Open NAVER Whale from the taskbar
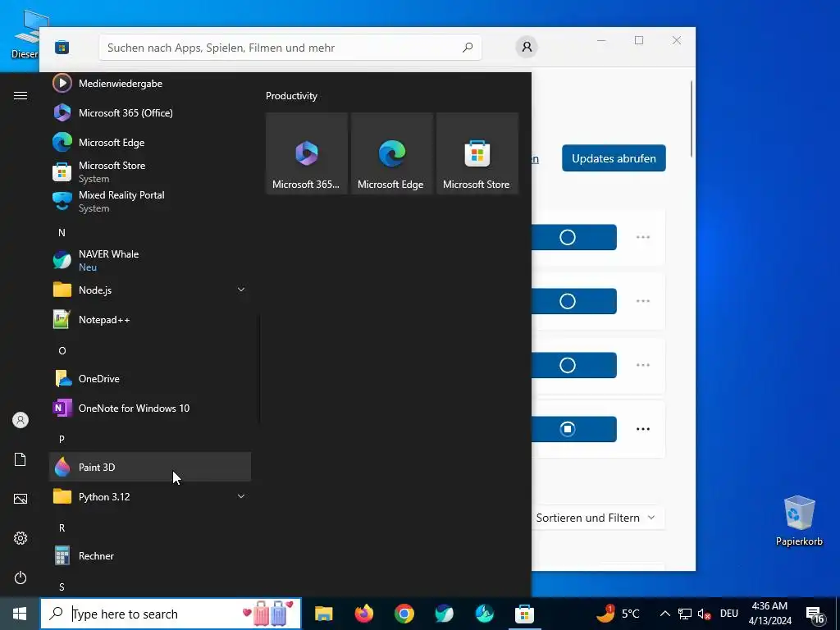 pos(444,614)
